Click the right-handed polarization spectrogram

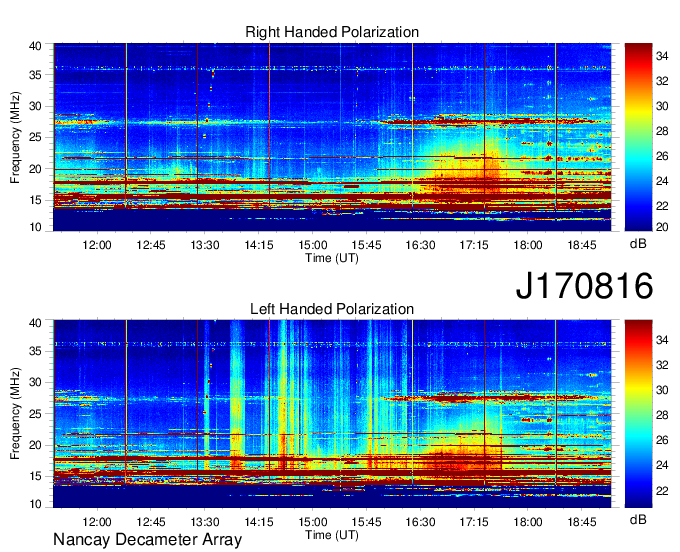[x=332, y=137]
